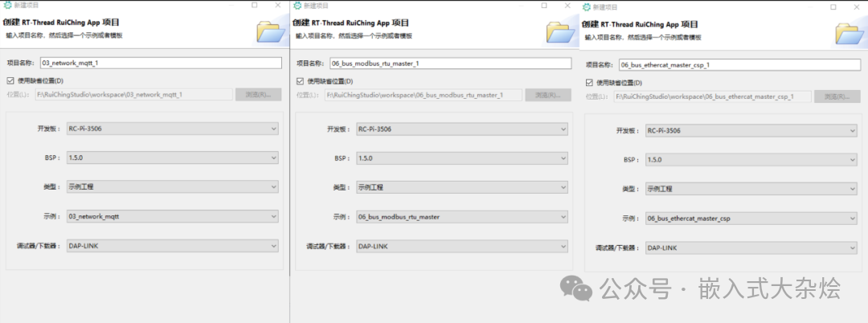The height and width of the screenshot is (323, 868).
Task: Toggle 使用缺省位置 checkbox in modbus window
Action: [300, 80]
